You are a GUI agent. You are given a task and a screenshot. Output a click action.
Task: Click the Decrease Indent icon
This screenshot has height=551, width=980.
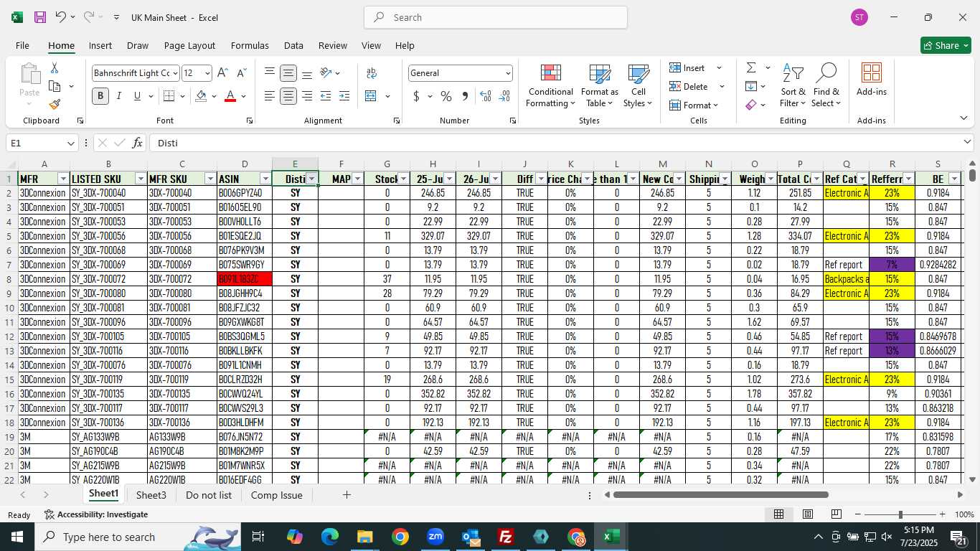(326, 96)
